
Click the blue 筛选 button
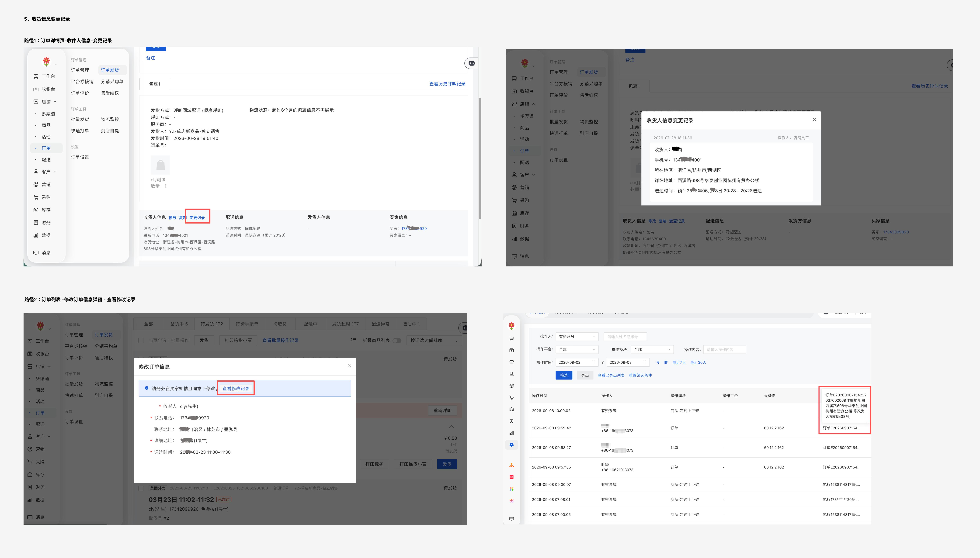[564, 375]
